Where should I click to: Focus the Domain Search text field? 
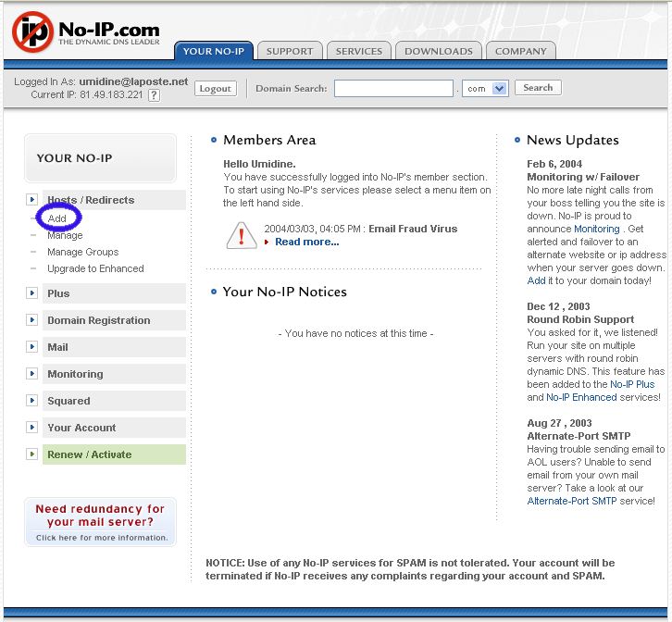[393, 88]
